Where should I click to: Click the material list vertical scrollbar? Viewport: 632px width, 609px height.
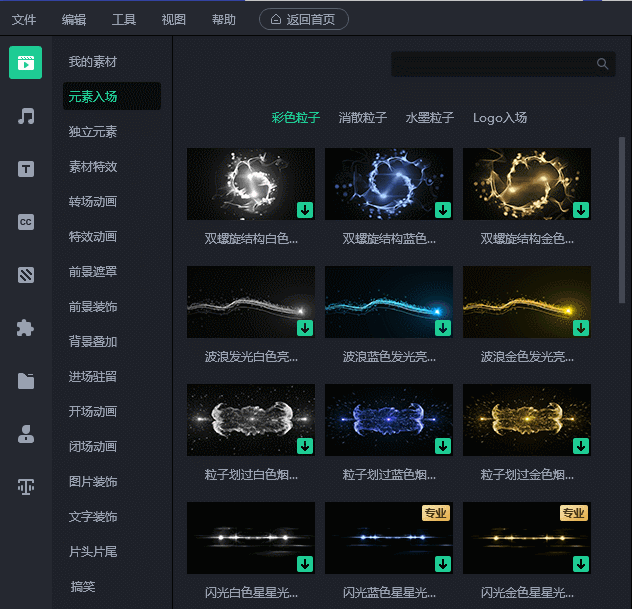point(622,220)
